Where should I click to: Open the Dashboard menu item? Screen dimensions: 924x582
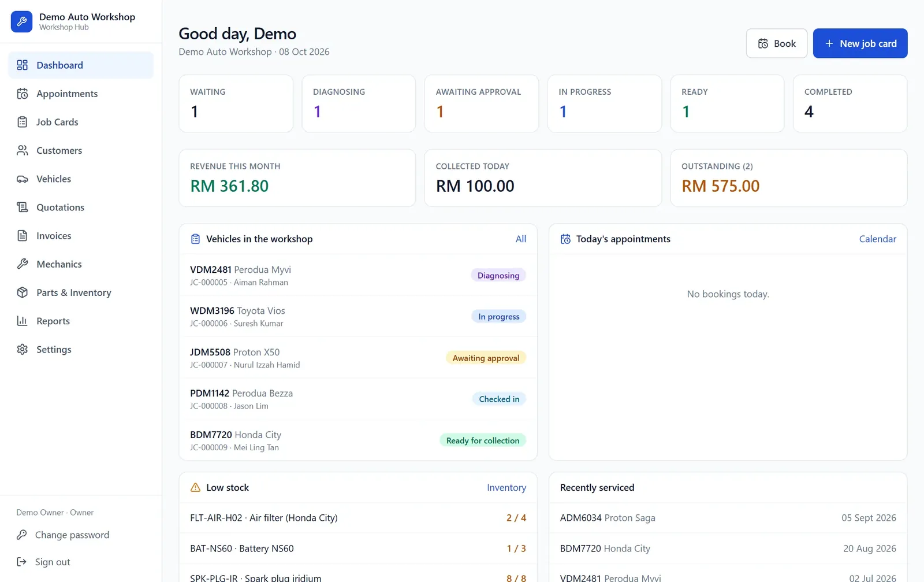pos(81,65)
